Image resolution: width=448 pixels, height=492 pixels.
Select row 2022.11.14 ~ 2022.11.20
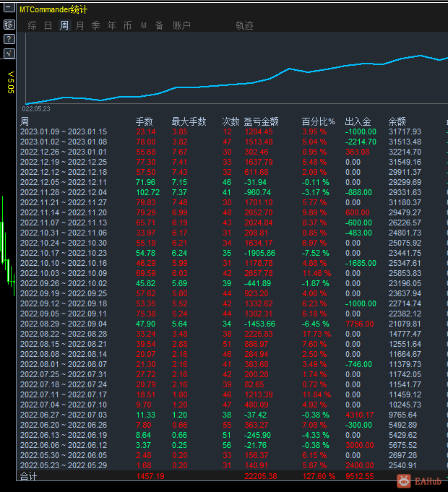click(231, 212)
